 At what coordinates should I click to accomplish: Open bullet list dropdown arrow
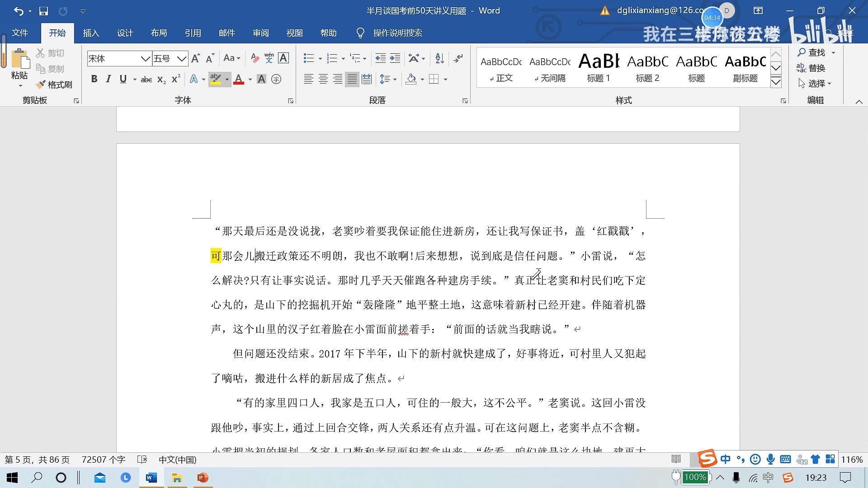[x=320, y=58]
